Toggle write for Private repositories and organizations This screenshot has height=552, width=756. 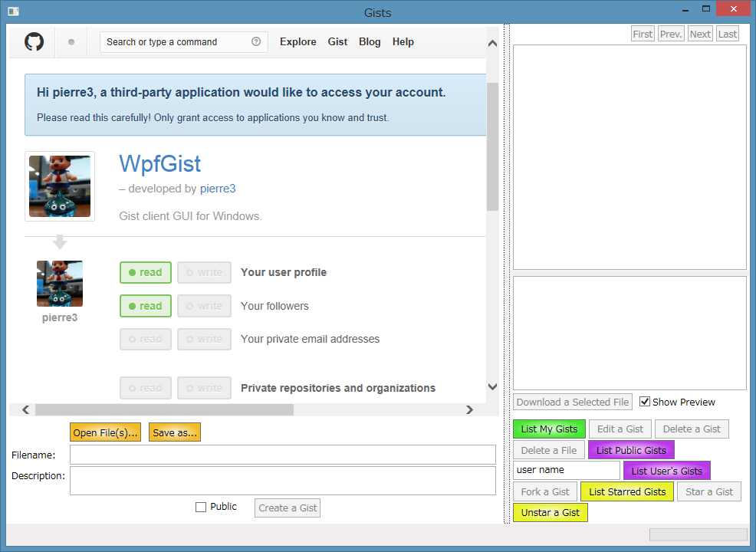coord(205,388)
